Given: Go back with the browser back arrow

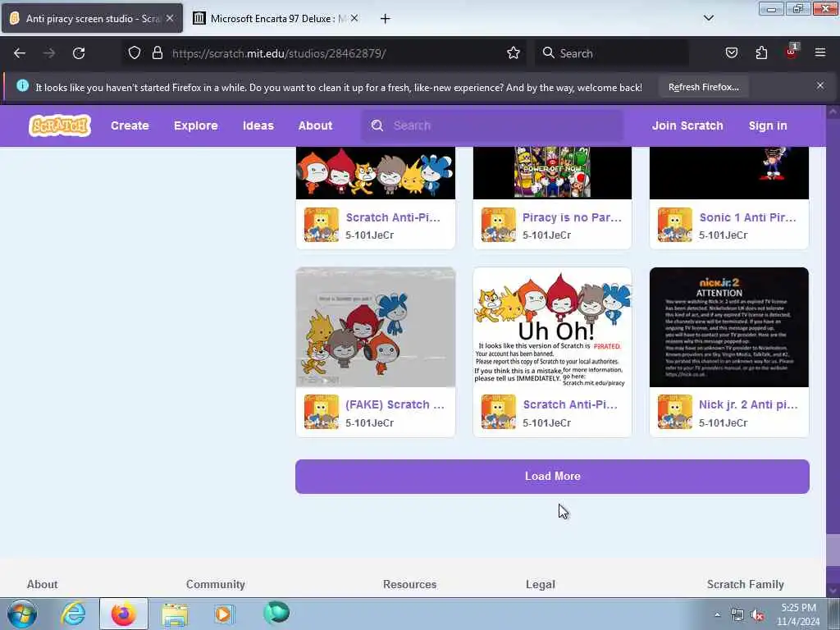Looking at the screenshot, I should pyautogui.click(x=20, y=53).
